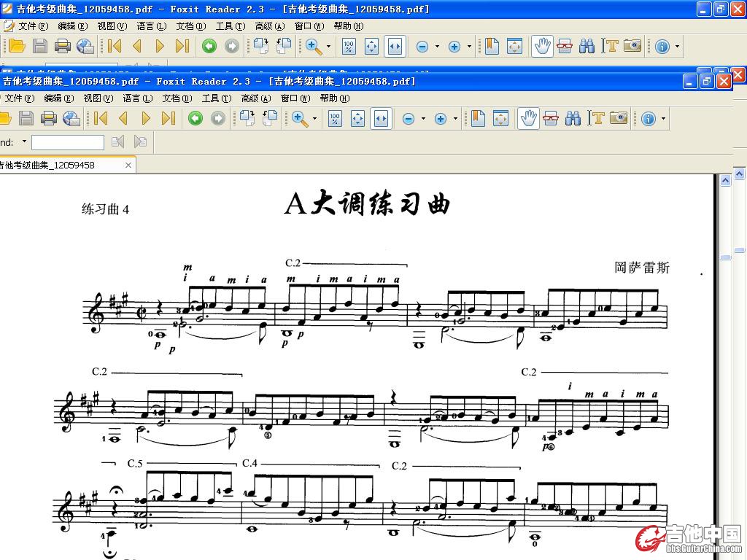
Task: Click green Previous View in front window
Action: pos(196,118)
